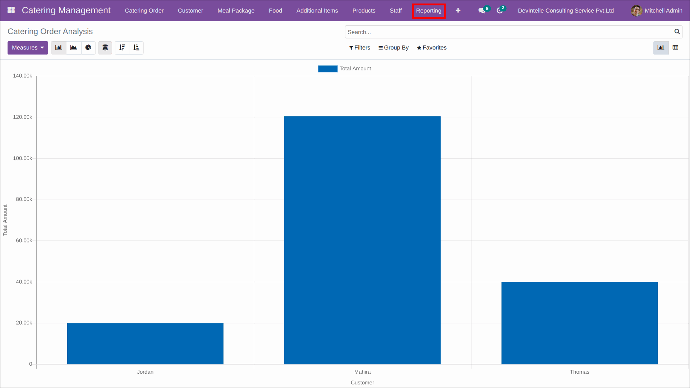
Task: Open the apps grid home menu
Action: 11,10
